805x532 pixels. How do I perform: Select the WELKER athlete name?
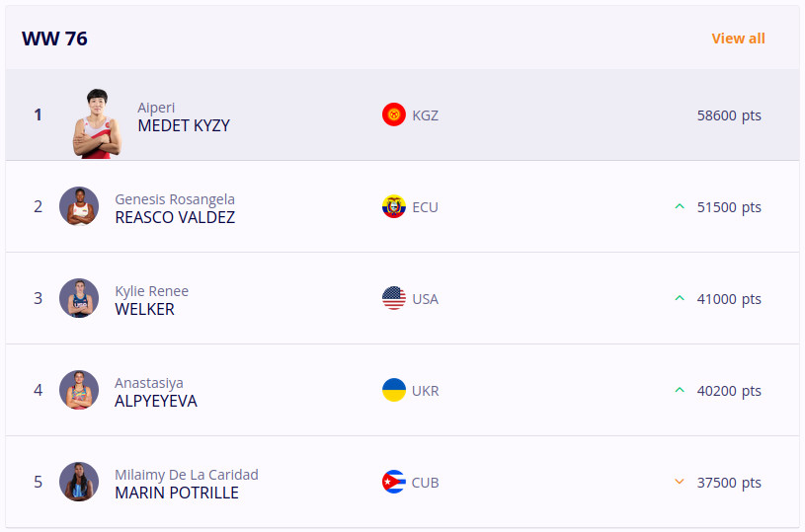tap(144, 310)
